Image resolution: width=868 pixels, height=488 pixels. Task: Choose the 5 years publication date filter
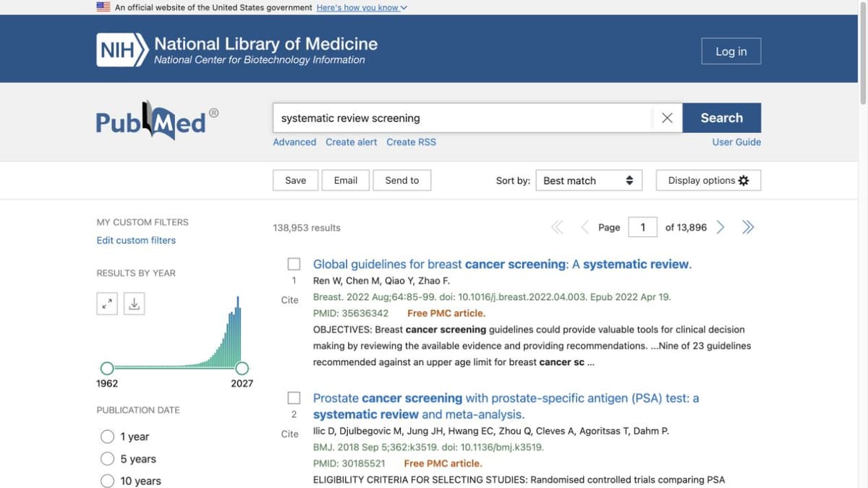point(108,459)
